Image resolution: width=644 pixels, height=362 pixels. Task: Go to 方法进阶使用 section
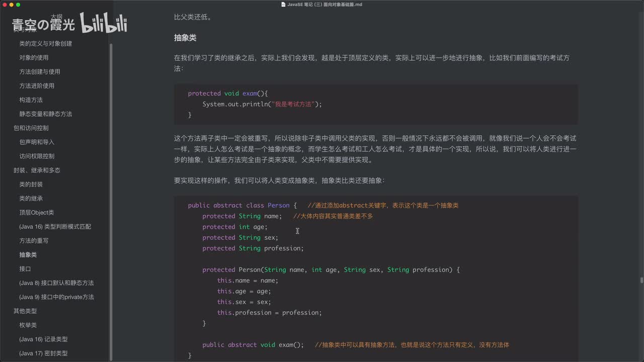point(37,86)
